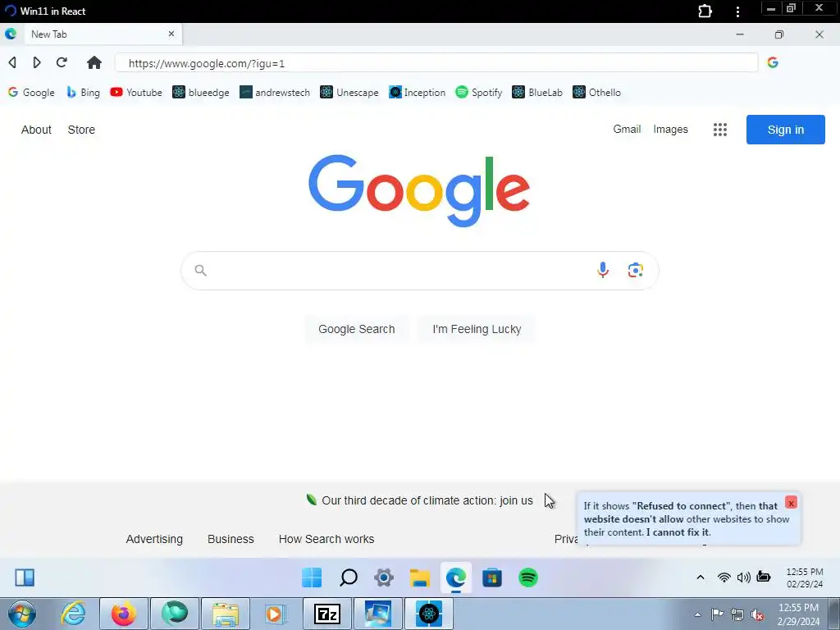Open Spotify on the Win11 taskbar
Screen dimensions: 840x630
point(528,577)
